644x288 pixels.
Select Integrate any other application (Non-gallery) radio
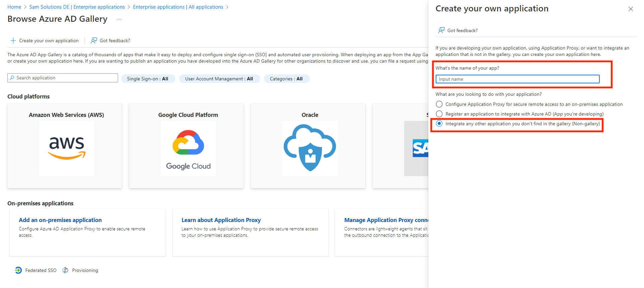(439, 124)
